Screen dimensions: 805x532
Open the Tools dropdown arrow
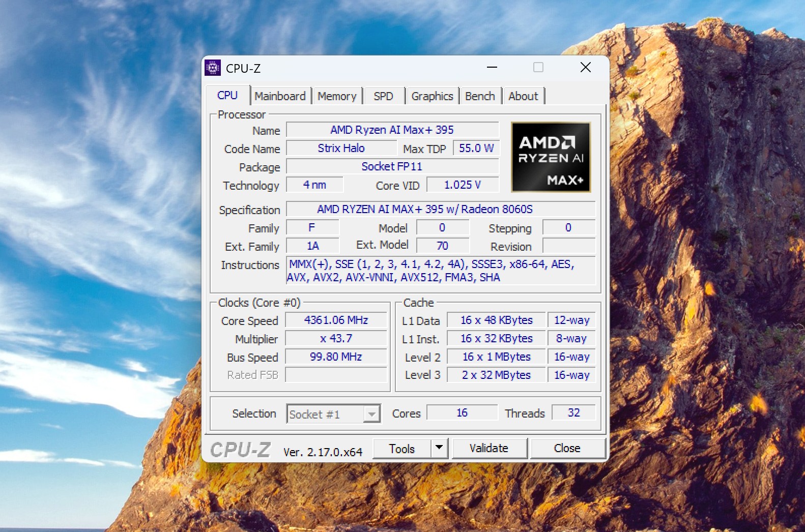(439, 448)
